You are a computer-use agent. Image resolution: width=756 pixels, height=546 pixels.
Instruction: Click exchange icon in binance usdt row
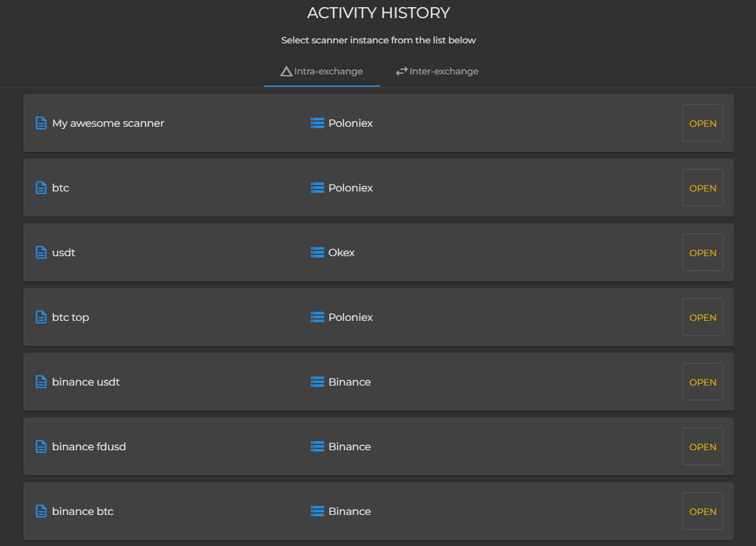(x=317, y=382)
